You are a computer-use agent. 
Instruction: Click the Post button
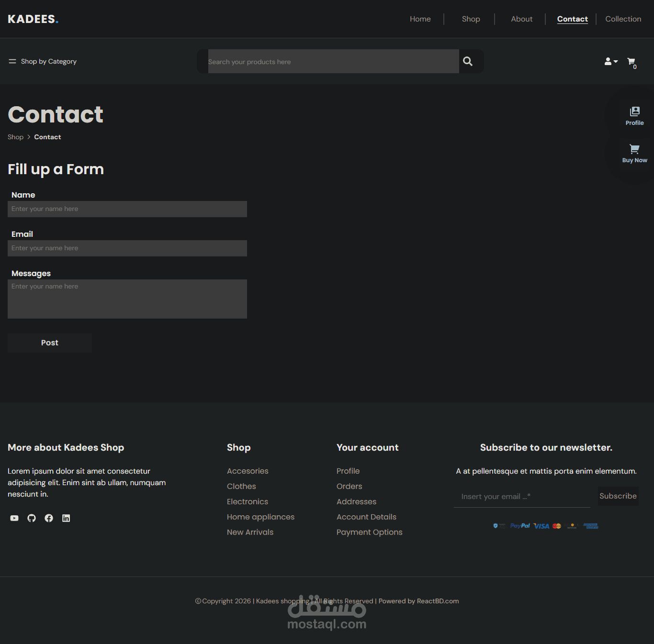50,343
